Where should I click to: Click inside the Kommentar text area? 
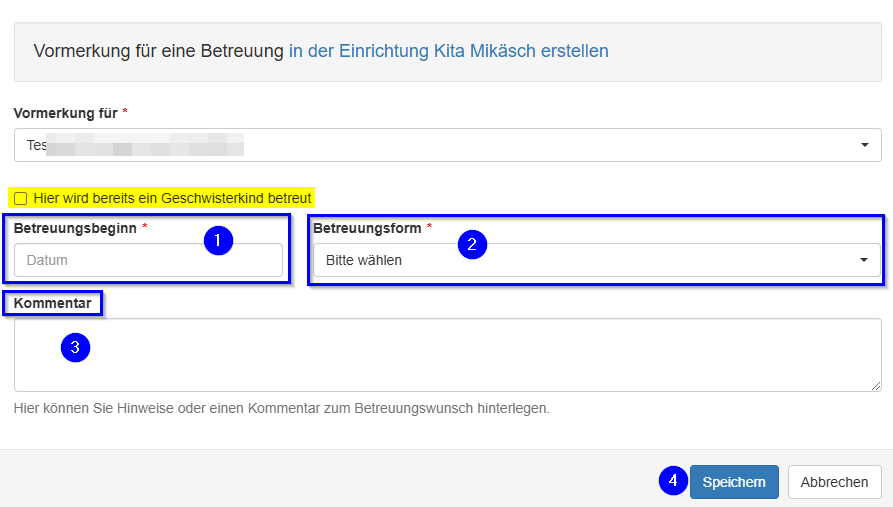tap(447, 355)
